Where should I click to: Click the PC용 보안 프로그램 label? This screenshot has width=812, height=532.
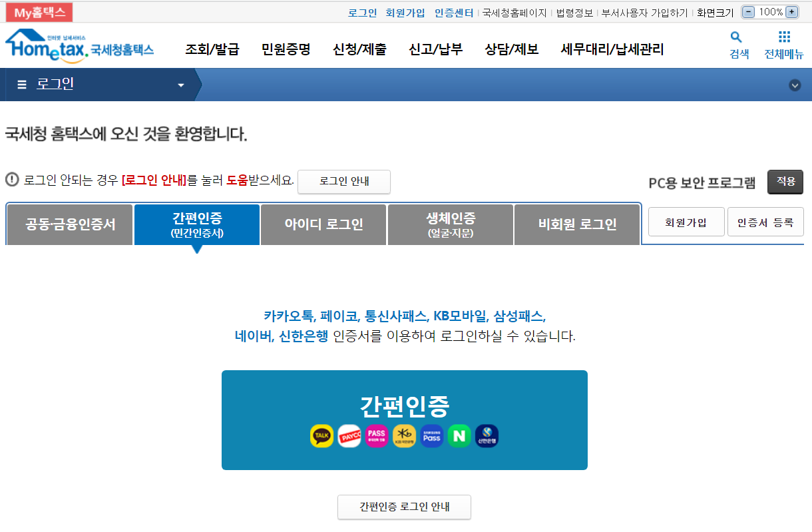(x=702, y=183)
